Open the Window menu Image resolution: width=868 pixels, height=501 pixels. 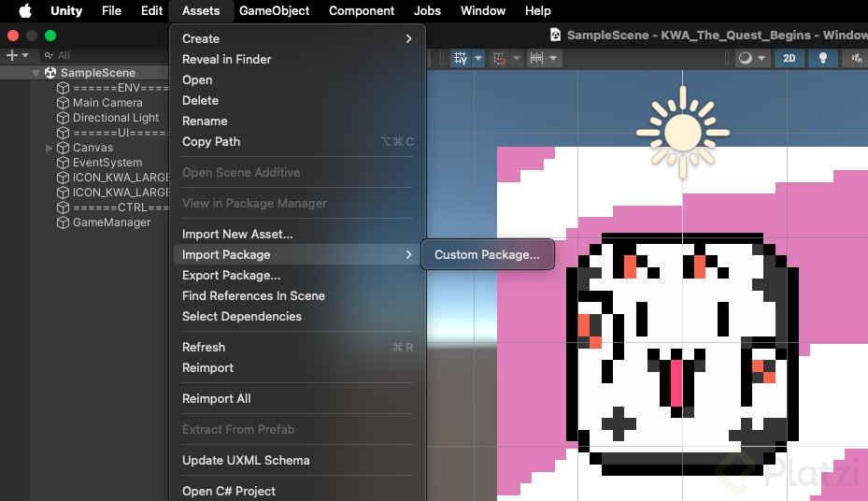point(483,10)
